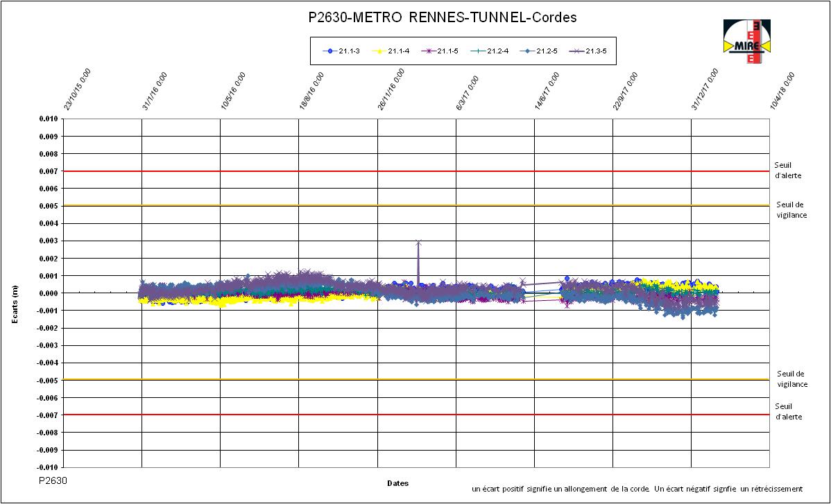Click the footnote about écart positif
The width and height of the screenshot is (831, 504).
click(x=637, y=489)
